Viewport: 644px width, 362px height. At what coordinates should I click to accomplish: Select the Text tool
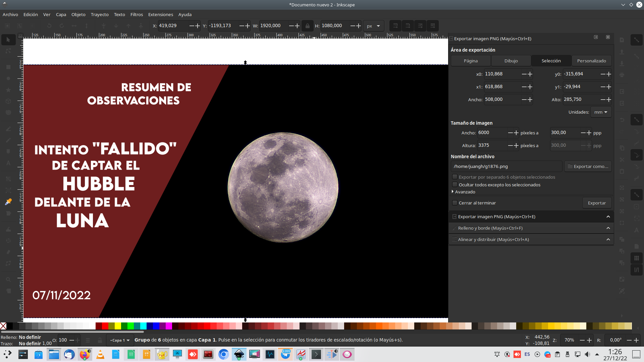click(8, 163)
